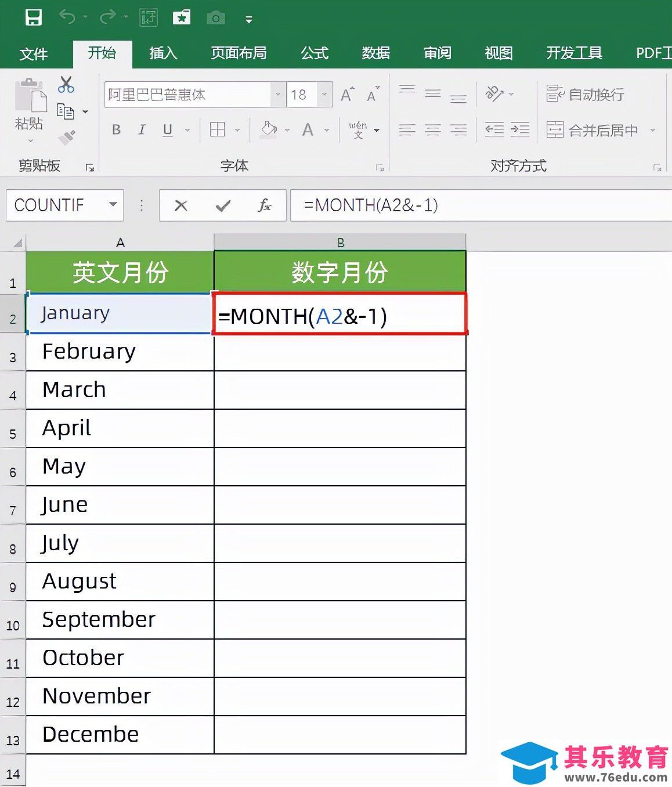Click the Decrease Font Size icon
The image size is (672, 787).
click(373, 94)
